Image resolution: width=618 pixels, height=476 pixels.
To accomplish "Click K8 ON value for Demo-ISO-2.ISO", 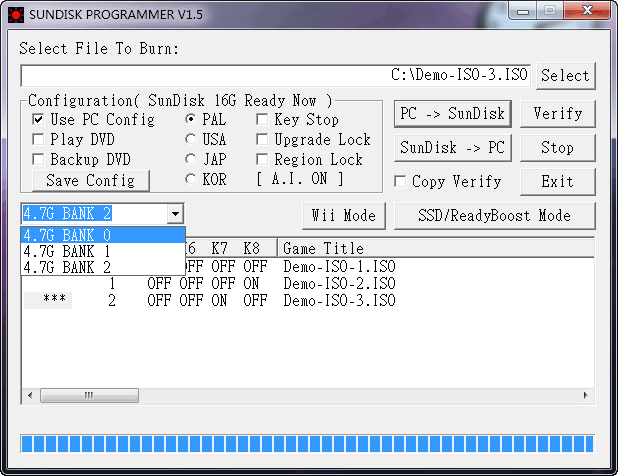I will (251, 284).
